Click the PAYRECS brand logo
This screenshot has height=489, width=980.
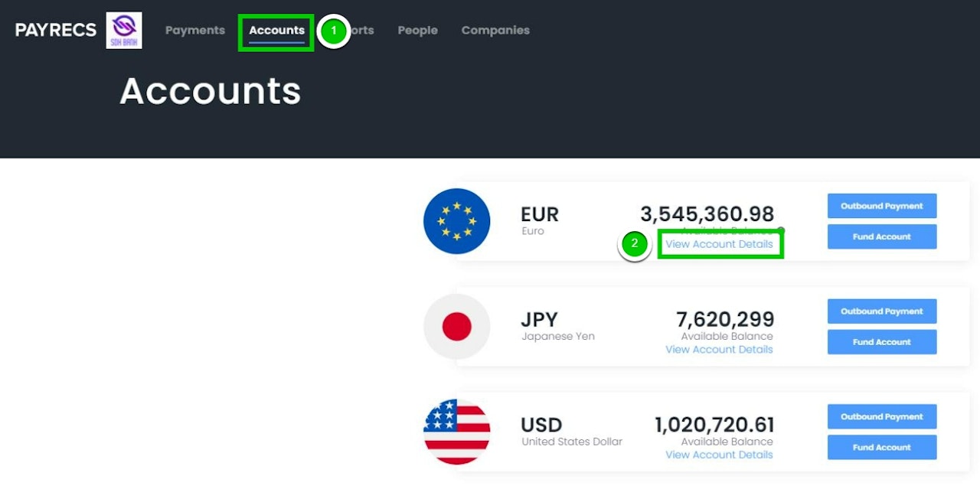[56, 31]
